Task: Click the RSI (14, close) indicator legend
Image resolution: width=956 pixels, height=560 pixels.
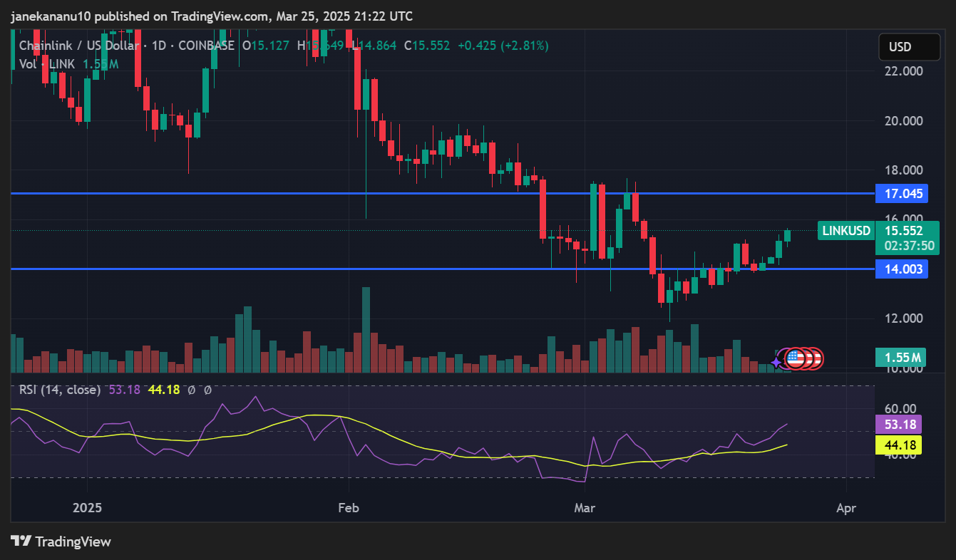Action: pos(60,390)
